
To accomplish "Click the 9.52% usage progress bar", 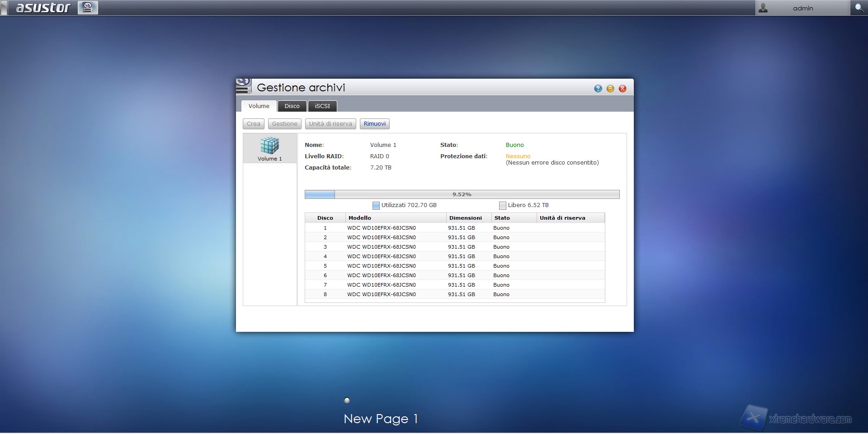I will [462, 194].
